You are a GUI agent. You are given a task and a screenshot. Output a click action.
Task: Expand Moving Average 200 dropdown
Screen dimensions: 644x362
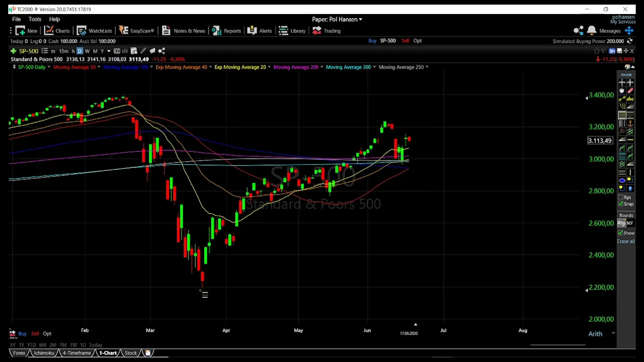(x=321, y=67)
